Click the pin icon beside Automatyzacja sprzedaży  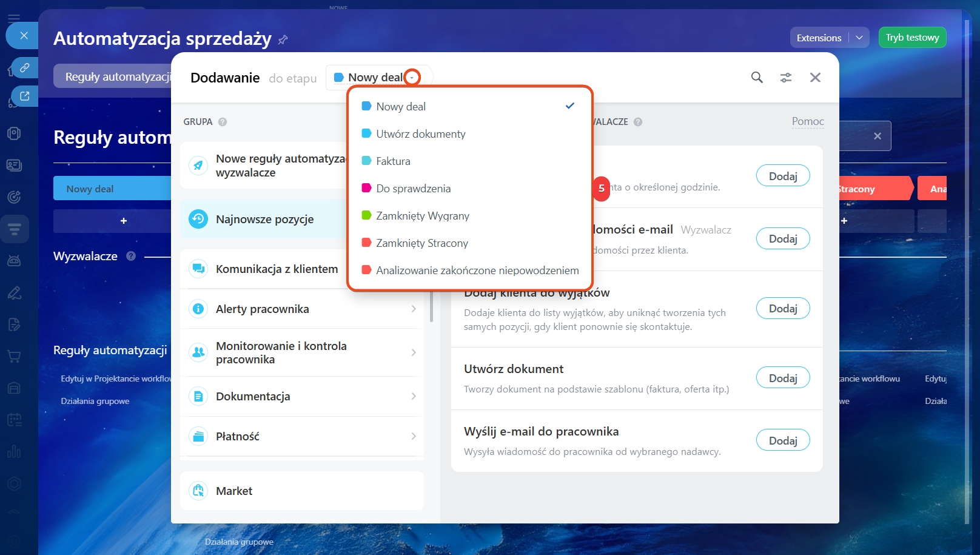point(283,40)
